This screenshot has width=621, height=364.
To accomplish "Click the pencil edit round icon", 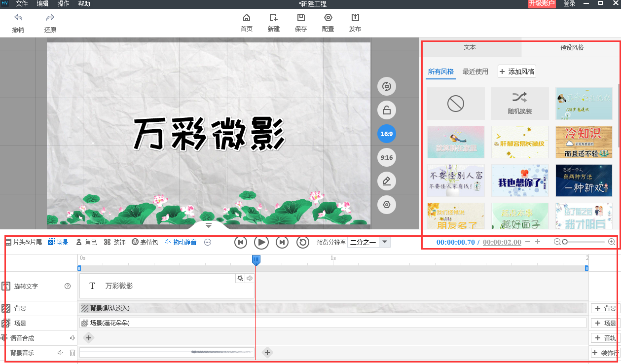I will [x=387, y=181].
